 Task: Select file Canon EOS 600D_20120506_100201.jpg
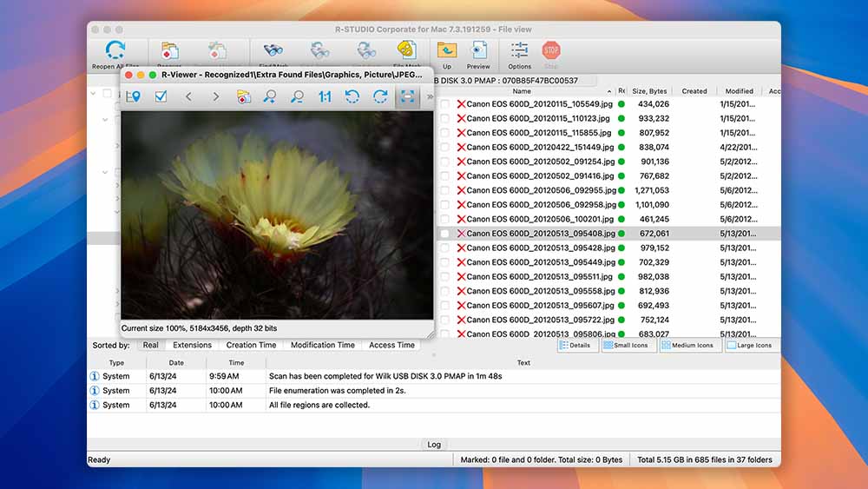click(x=540, y=219)
